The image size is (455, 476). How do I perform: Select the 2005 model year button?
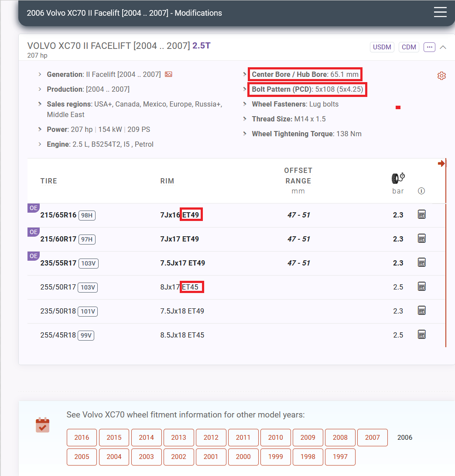[x=82, y=457]
